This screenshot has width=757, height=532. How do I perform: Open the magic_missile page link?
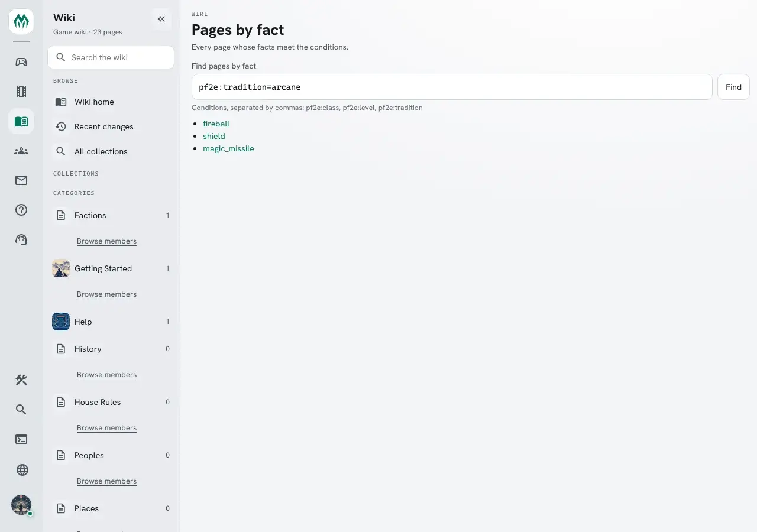(228, 148)
